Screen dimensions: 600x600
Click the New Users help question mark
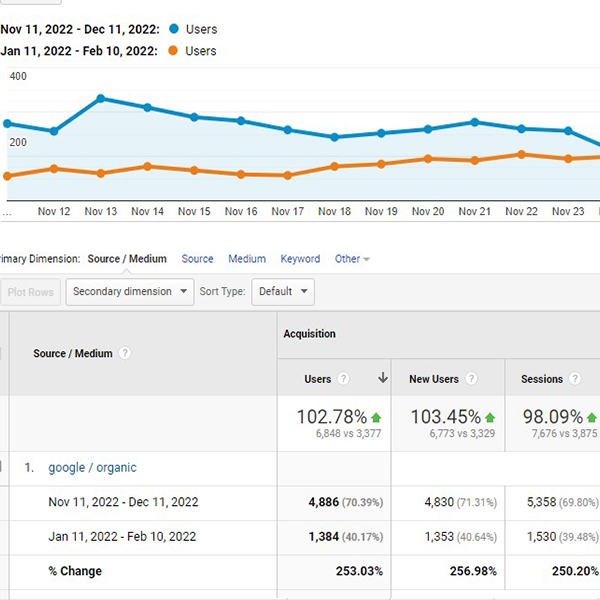point(471,378)
